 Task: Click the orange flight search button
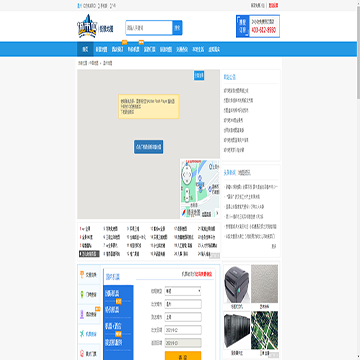click(x=183, y=356)
